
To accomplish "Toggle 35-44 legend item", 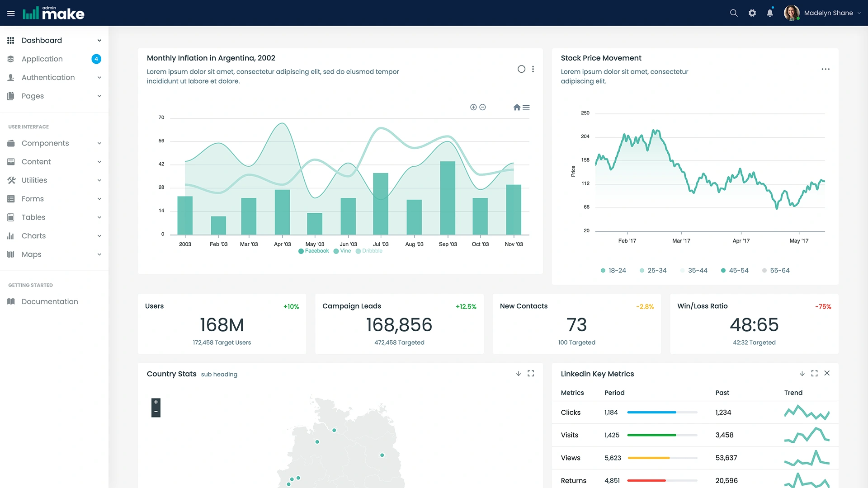I will click(x=693, y=271).
